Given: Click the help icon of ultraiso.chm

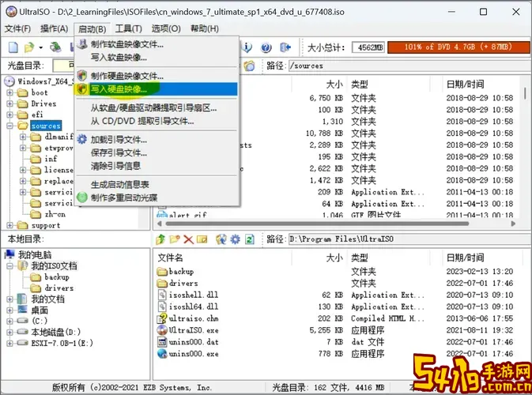Looking at the screenshot, I should (162, 318).
